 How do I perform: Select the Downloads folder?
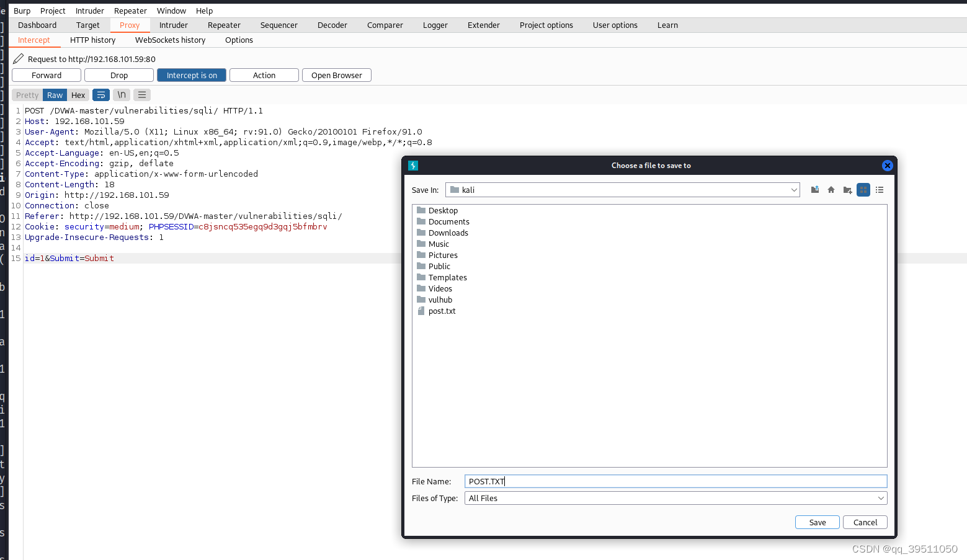(x=442, y=233)
